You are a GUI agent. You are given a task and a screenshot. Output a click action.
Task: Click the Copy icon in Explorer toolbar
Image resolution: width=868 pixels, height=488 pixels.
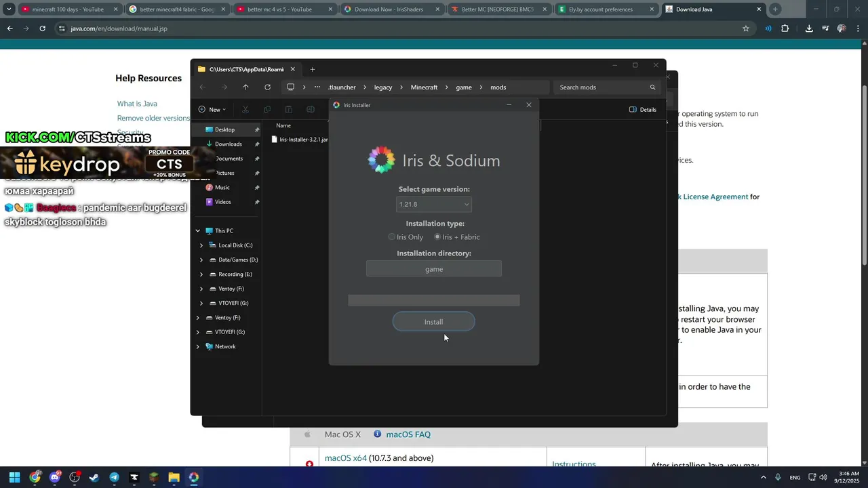267,109
